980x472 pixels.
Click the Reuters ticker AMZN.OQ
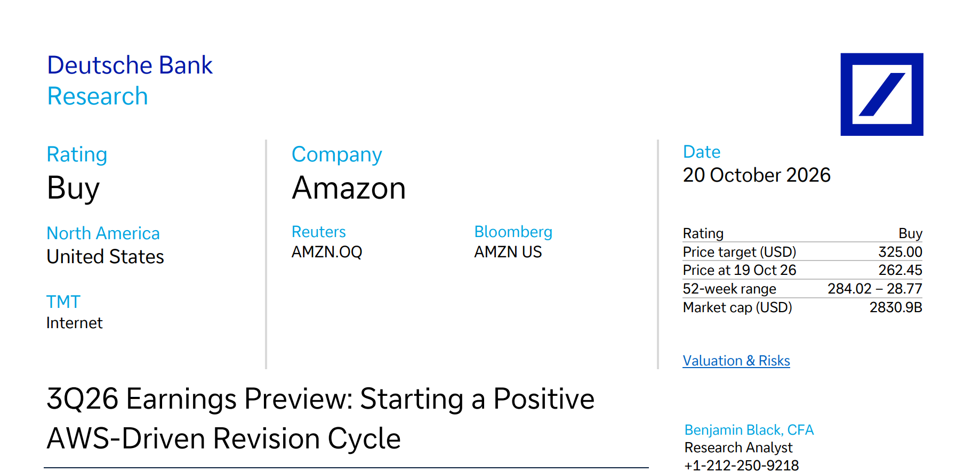(327, 251)
